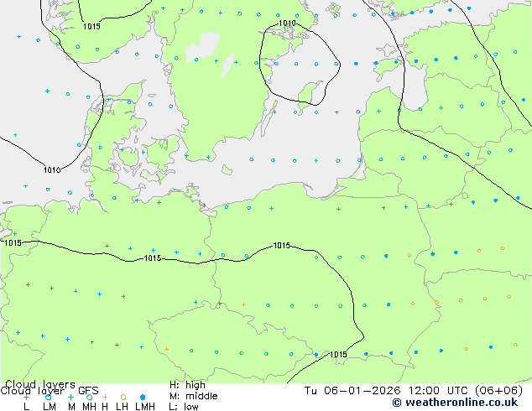532x411 pixels.
Task: Click the filled blue legend symbol above LMH
Action: [143, 397]
